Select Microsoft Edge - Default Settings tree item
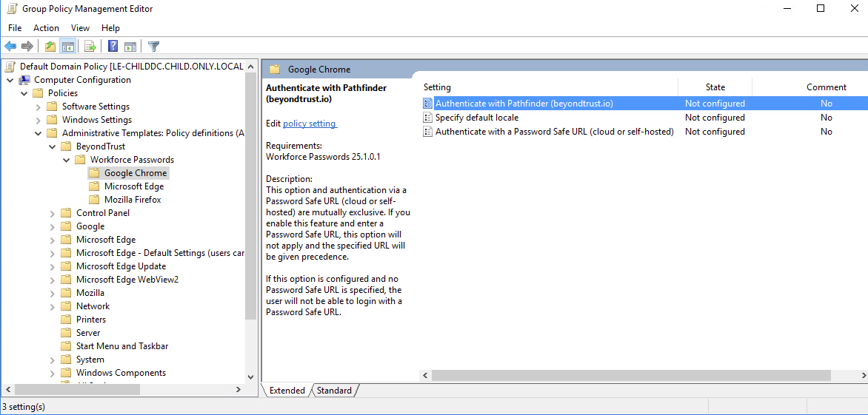The image size is (868, 415). 160,253
